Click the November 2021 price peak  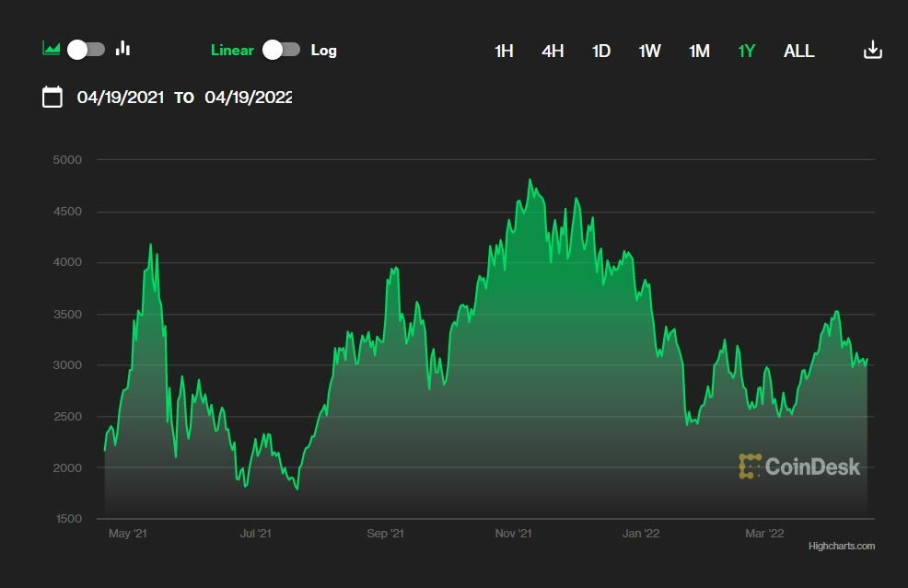(x=530, y=180)
